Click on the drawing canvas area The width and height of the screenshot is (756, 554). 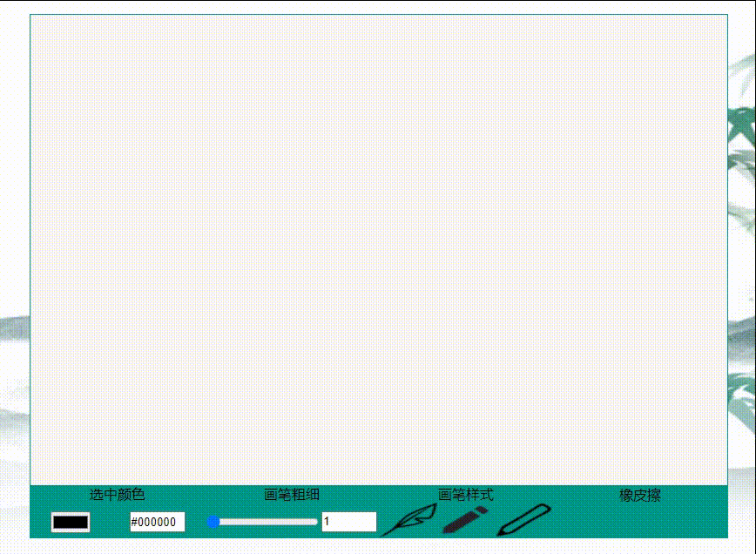pyautogui.click(x=379, y=250)
